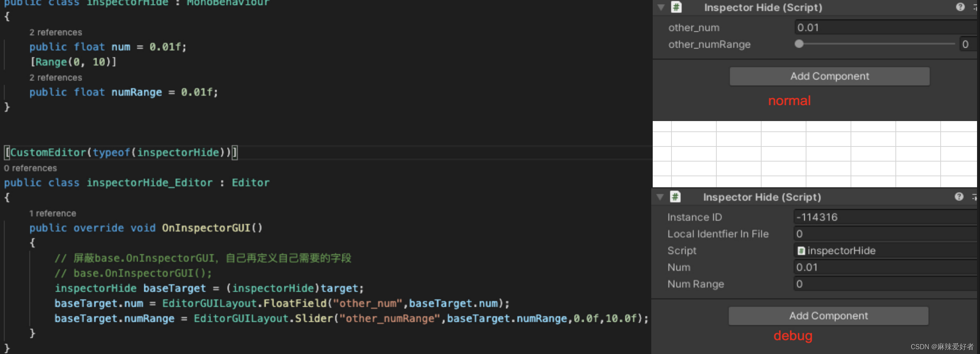Click the Instance ID field

click(885, 217)
